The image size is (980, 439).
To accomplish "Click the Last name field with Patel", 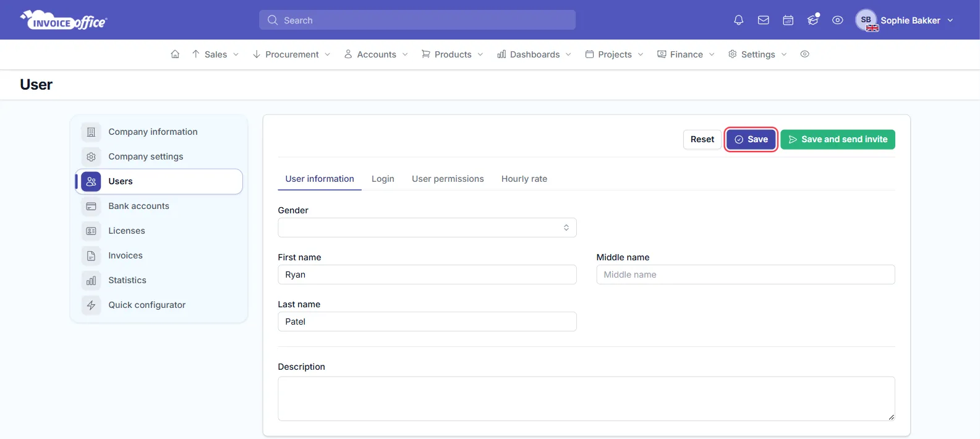I will (x=427, y=322).
